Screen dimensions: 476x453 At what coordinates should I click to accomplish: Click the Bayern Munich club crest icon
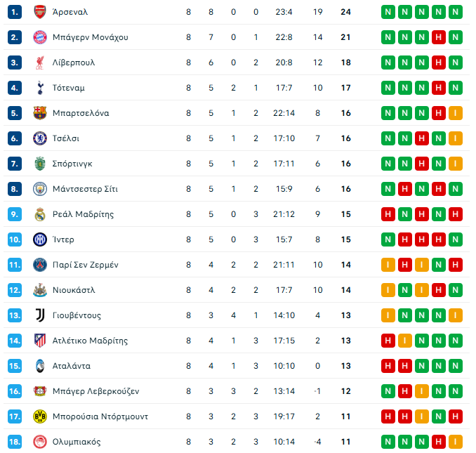[x=39, y=37]
